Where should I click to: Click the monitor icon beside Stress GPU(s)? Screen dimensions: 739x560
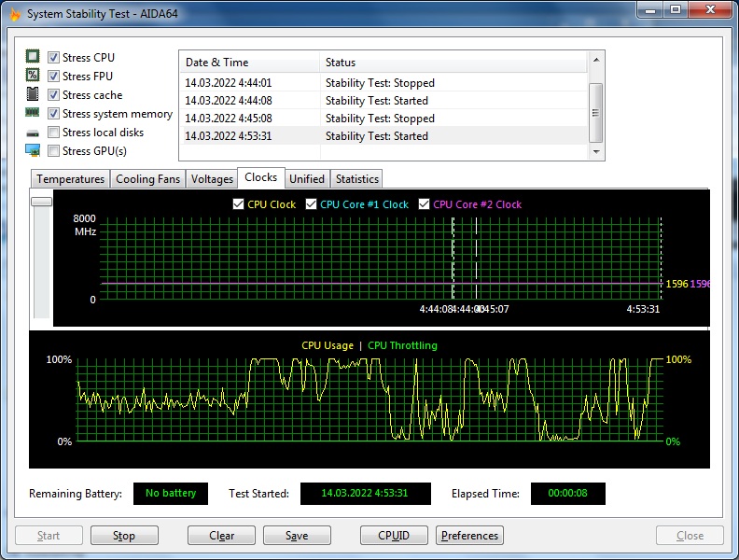coord(33,150)
